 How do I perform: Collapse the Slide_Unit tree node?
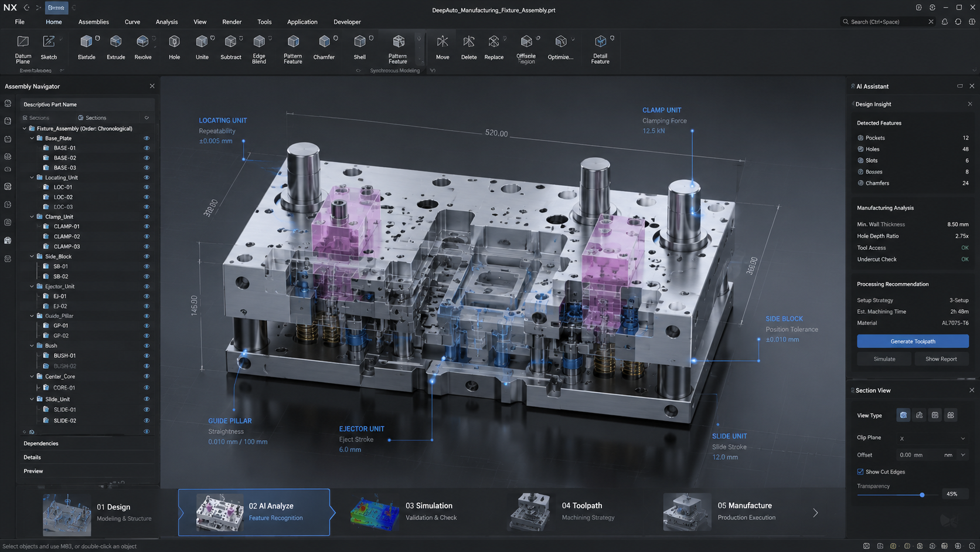pos(32,399)
